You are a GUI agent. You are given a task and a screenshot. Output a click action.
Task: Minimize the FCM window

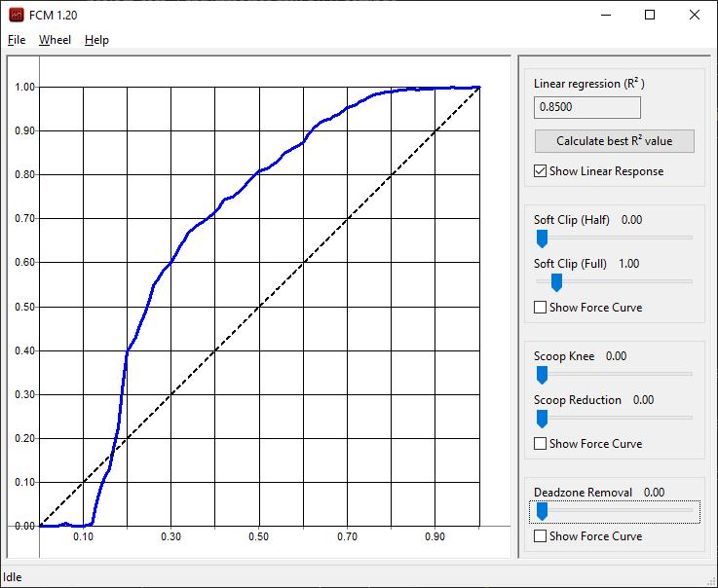tap(606, 16)
